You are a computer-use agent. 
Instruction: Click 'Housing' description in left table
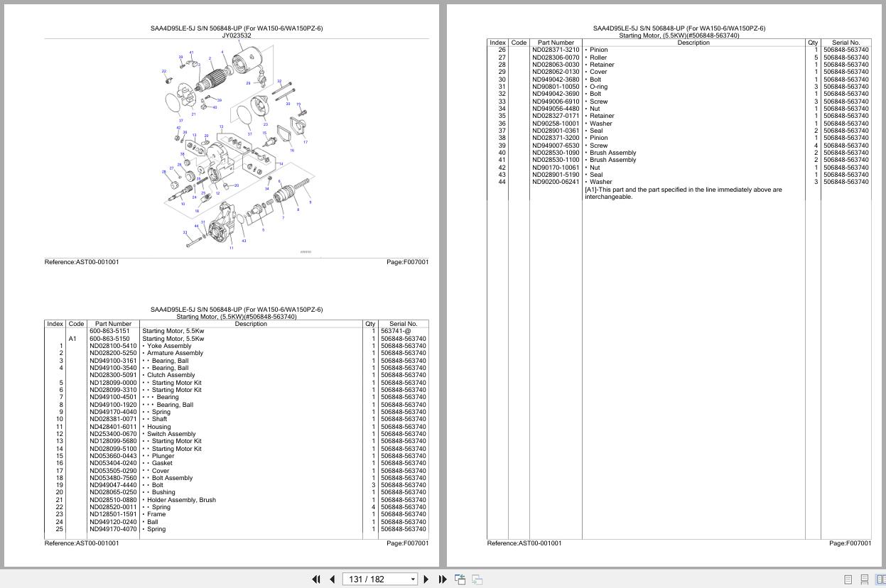click(x=158, y=427)
